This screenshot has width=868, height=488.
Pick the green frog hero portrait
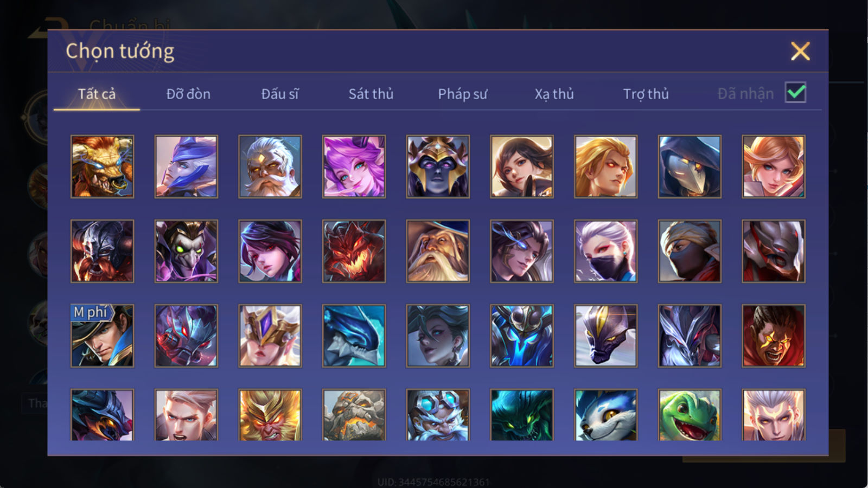[690, 415]
